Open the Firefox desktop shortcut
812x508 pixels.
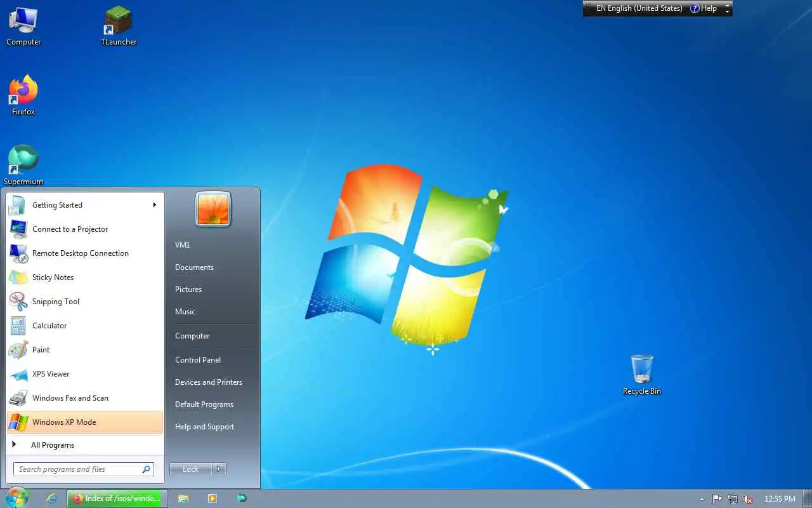click(23, 96)
